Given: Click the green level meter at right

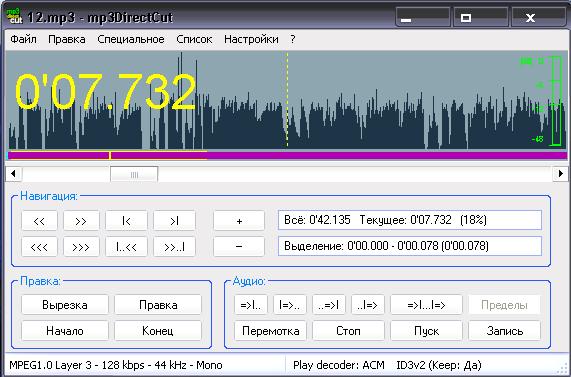Looking at the screenshot, I should pos(555,101).
